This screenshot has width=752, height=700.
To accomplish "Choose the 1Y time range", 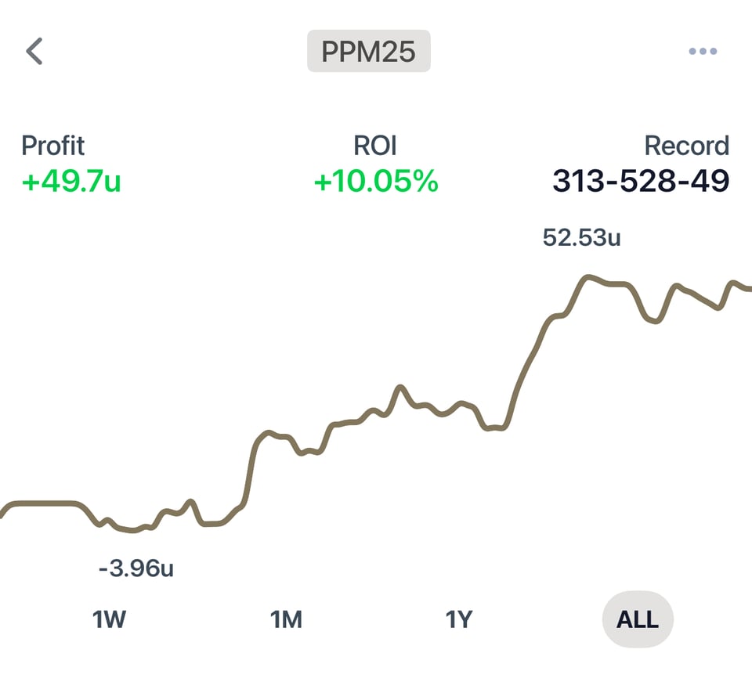I will 459,620.
